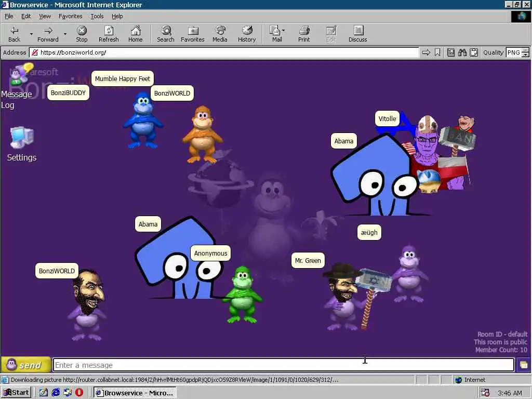The width and height of the screenshot is (532, 399).
Task: Click the bookmarks book icon
Action: pyautogui.click(x=451, y=52)
